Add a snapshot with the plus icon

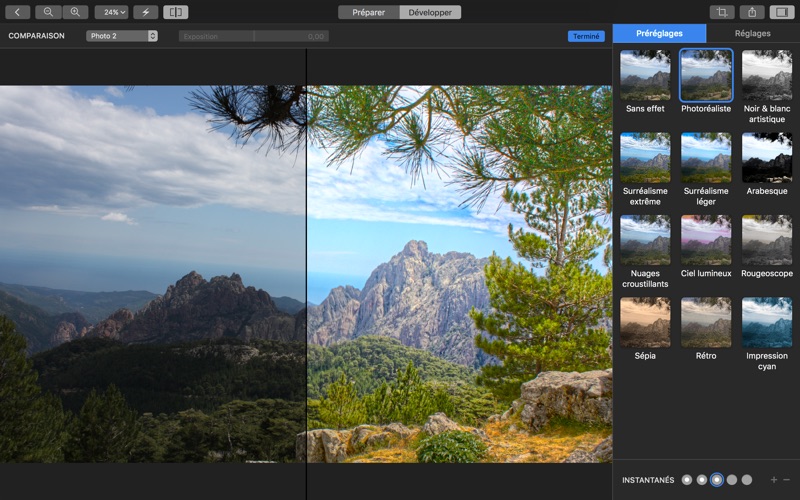tap(773, 480)
